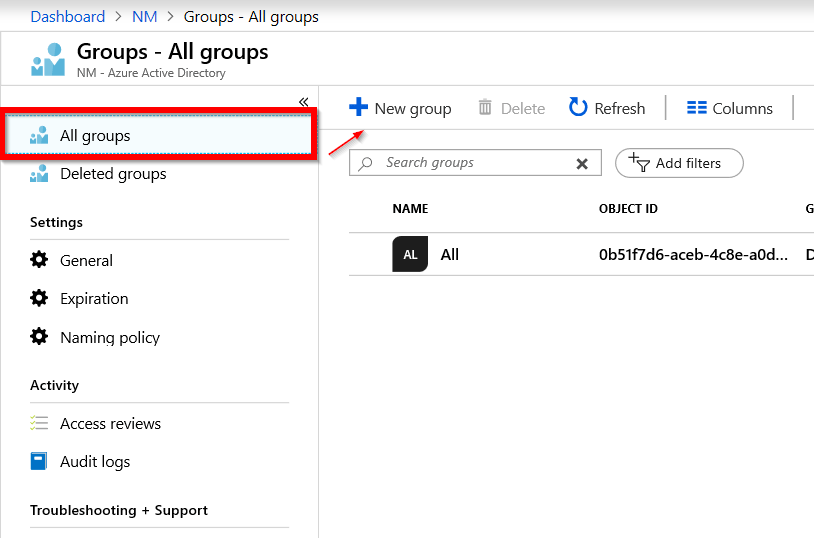
Task: Click the AL avatar for All group
Action: tap(410, 255)
